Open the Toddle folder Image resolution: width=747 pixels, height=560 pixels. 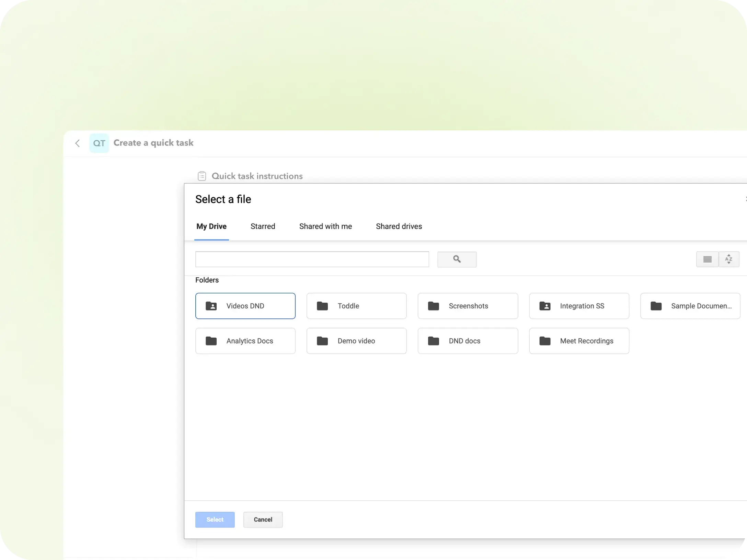point(356,306)
